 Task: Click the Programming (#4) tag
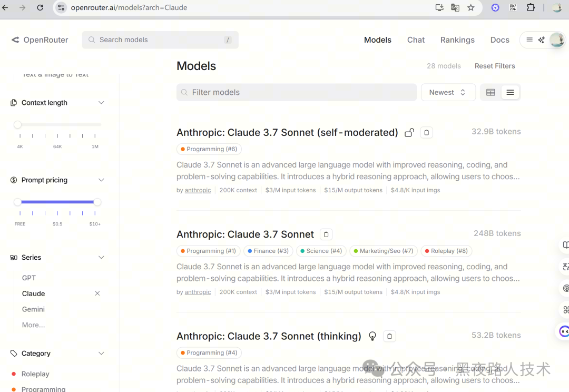(209, 353)
